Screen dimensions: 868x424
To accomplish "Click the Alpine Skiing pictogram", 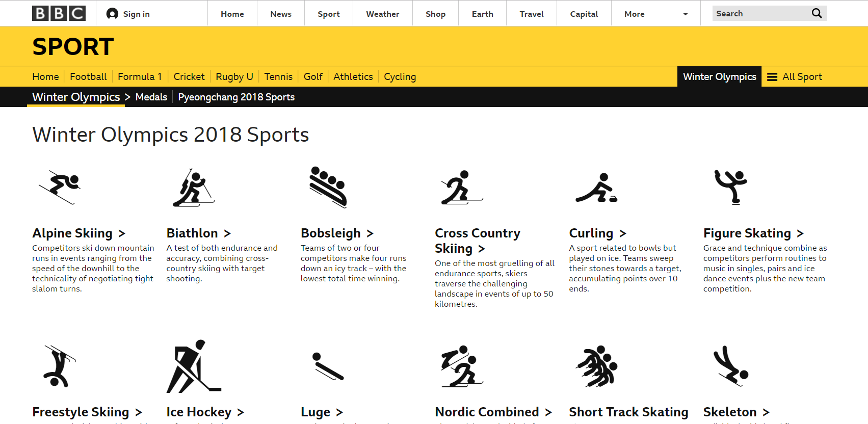I will [60, 187].
